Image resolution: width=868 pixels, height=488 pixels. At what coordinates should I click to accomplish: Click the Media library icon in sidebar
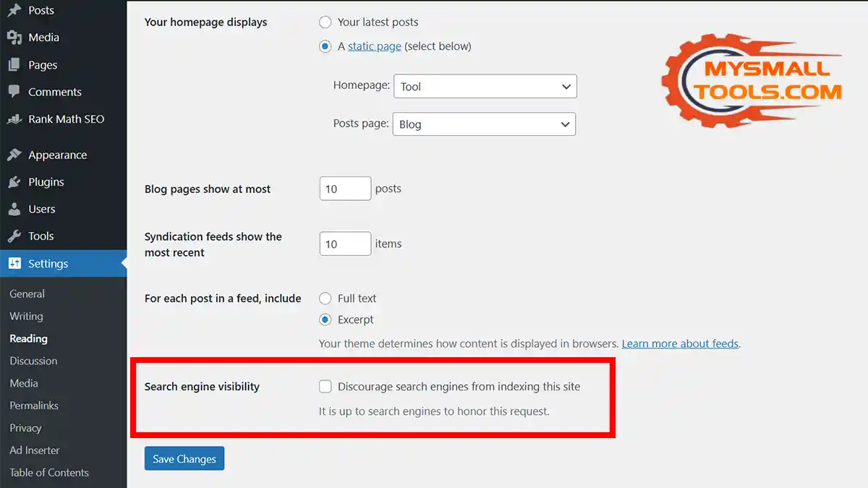14,38
